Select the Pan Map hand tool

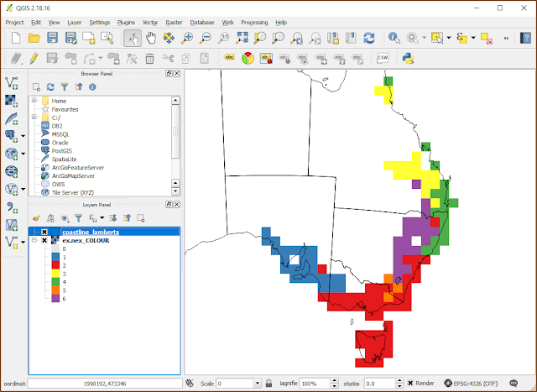pos(151,38)
